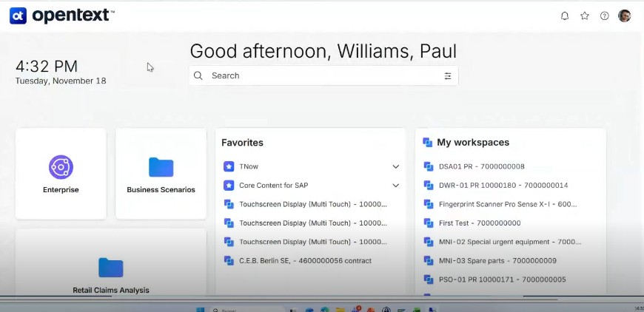Click the Good afternoon greeting heading

[x=323, y=51]
